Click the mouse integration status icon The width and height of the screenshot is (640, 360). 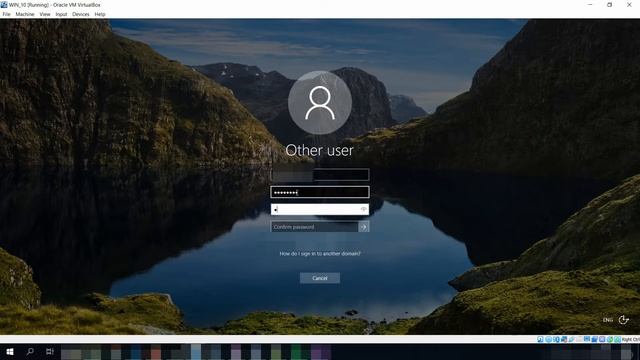[610, 339]
